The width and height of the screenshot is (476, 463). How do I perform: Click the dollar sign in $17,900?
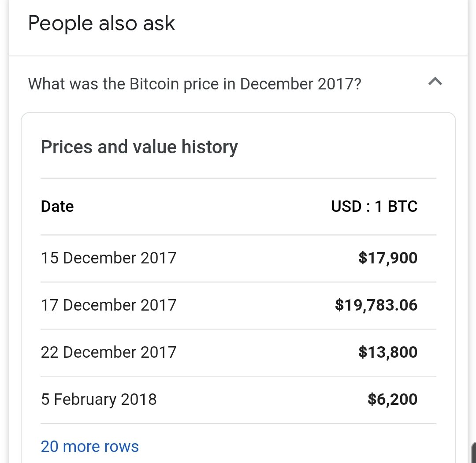(363, 258)
